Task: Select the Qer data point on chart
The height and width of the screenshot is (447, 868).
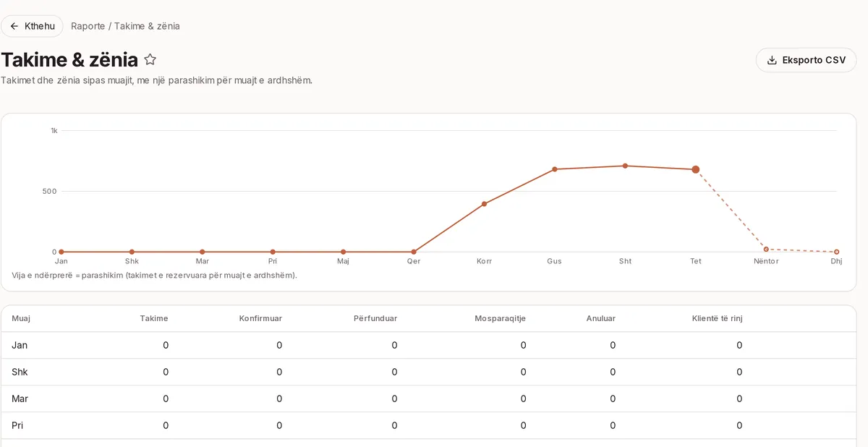Action: tap(414, 252)
